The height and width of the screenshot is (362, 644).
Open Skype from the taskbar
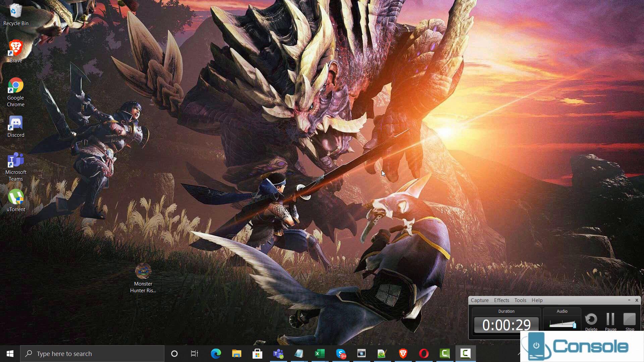point(341,354)
